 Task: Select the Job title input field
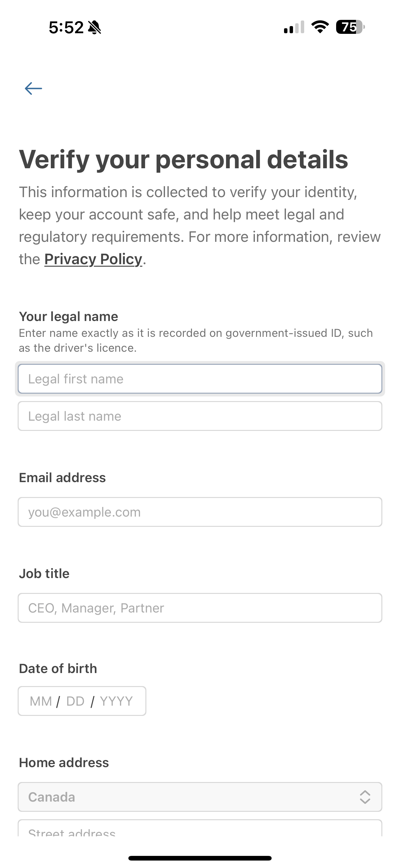200,608
